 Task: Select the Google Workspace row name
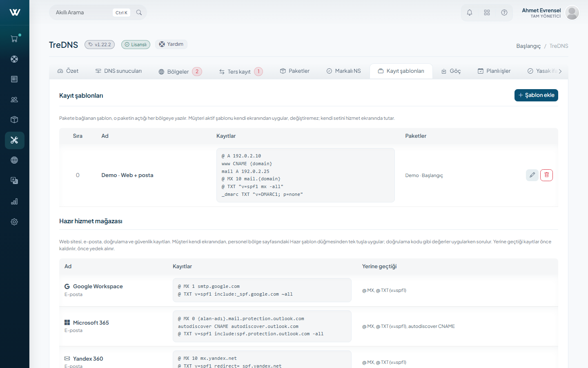click(98, 286)
